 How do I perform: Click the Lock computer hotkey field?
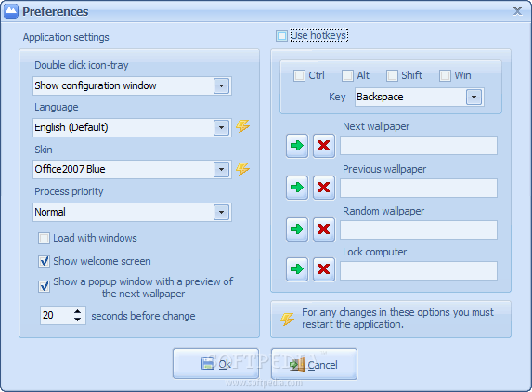coord(419,270)
